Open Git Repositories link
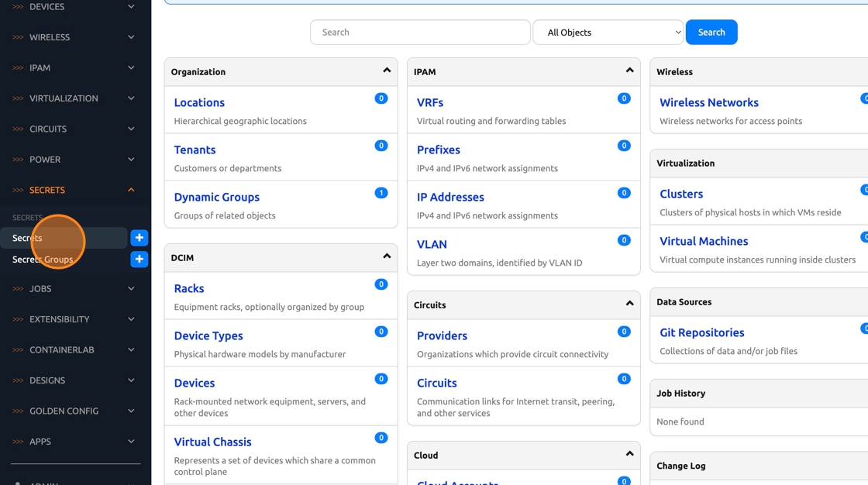 (x=701, y=332)
